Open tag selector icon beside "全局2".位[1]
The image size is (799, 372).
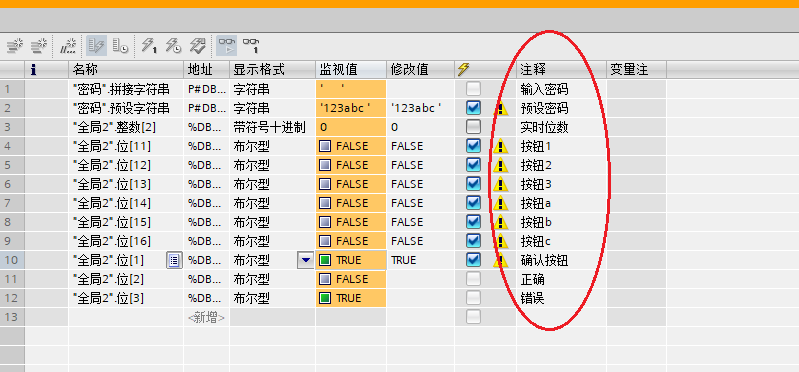[174, 260]
